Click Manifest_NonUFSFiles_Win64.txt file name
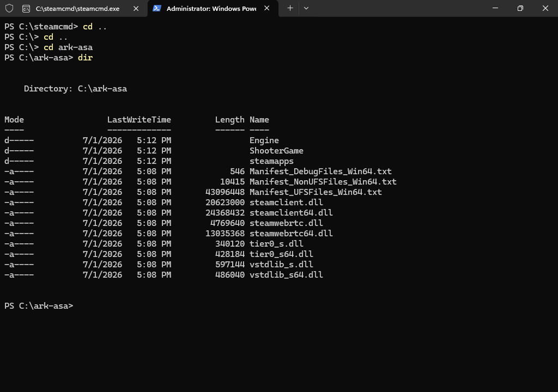The image size is (558, 392). (x=323, y=182)
